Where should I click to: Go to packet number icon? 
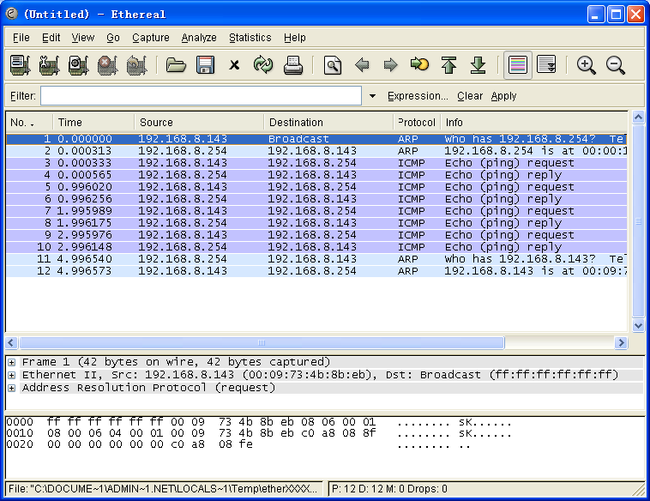(x=420, y=64)
